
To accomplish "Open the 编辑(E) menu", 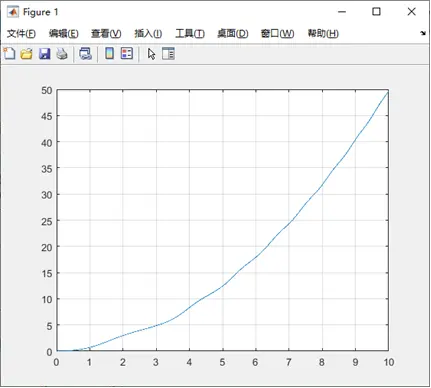I will click(63, 33).
